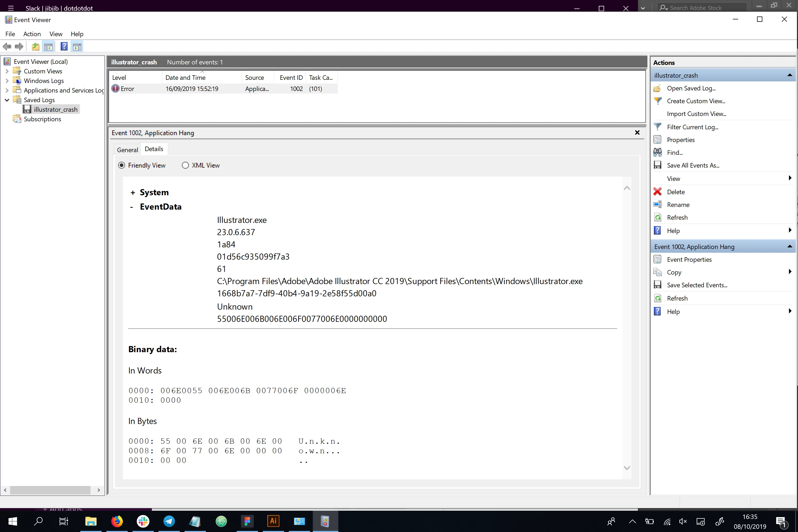The image size is (798, 532).
Task: Open the Action menu
Action: click(32, 34)
